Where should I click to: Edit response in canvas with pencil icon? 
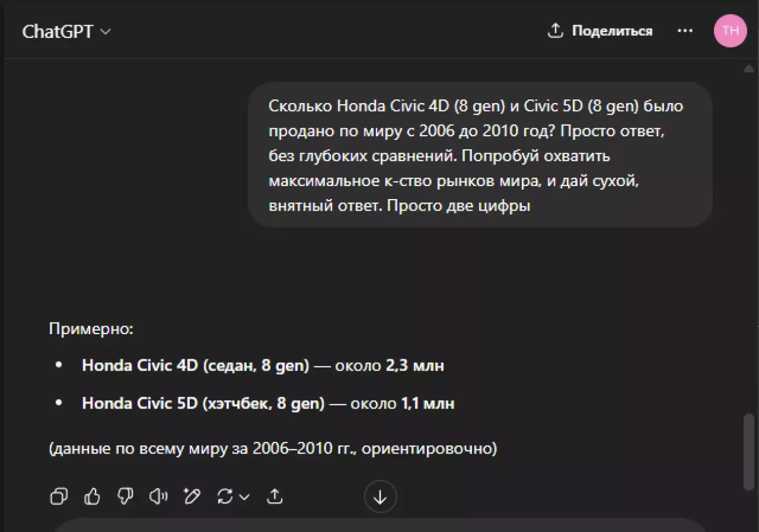[x=192, y=497]
